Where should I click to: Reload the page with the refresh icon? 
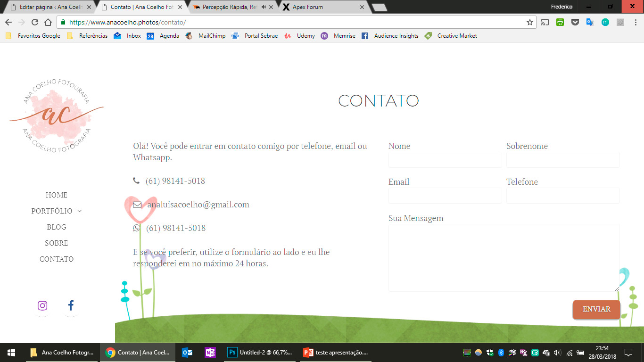pyautogui.click(x=35, y=22)
